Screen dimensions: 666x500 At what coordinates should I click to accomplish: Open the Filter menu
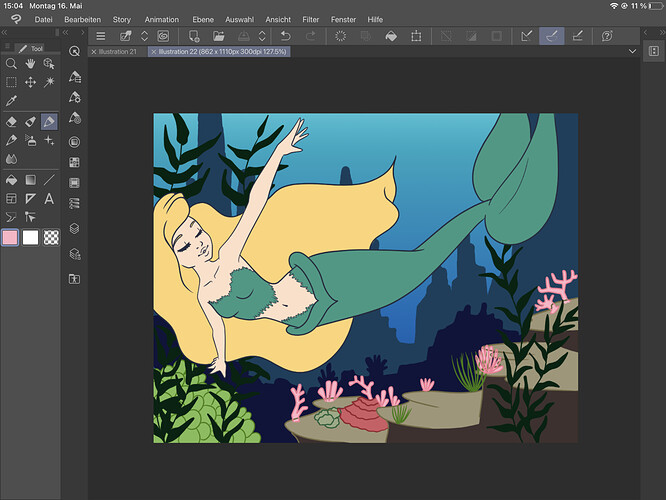coord(311,19)
